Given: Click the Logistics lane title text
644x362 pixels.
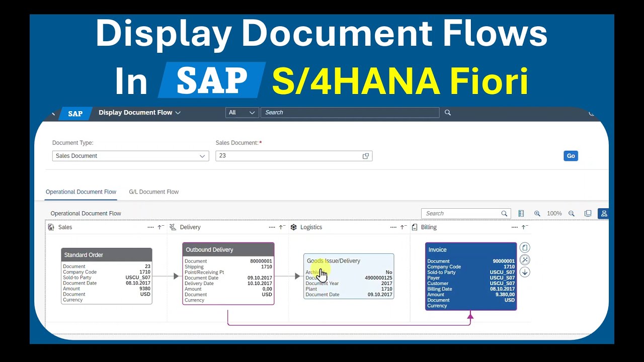Looking at the screenshot, I should pyautogui.click(x=311, y=227).
